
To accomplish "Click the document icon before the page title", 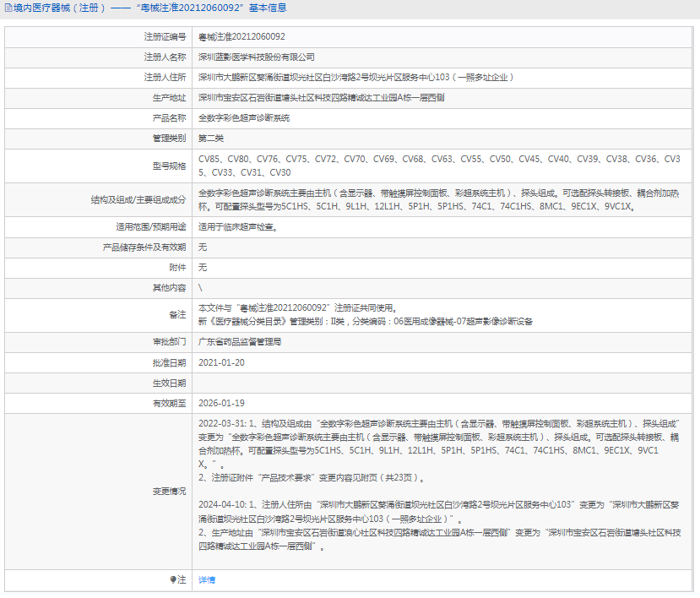I will pos(7,8).
